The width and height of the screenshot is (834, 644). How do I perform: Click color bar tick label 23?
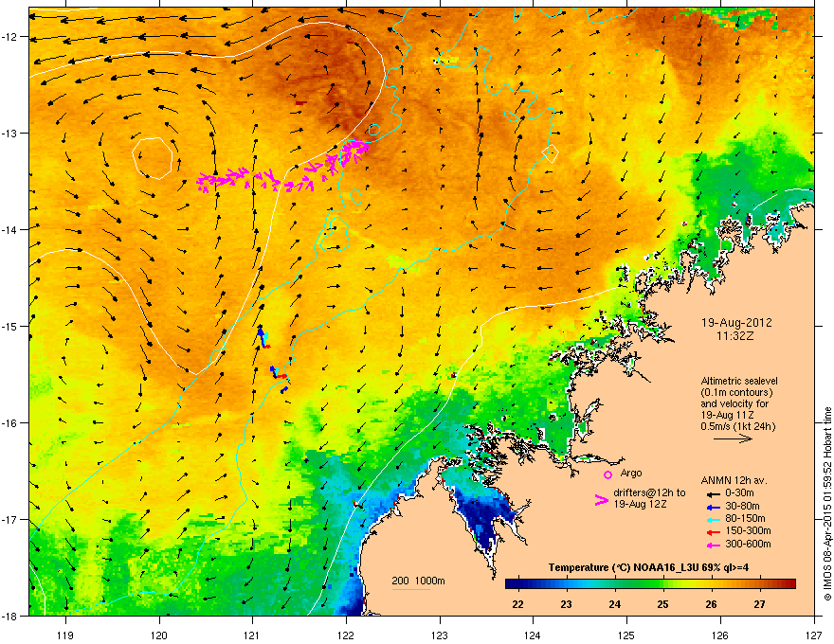566,604
